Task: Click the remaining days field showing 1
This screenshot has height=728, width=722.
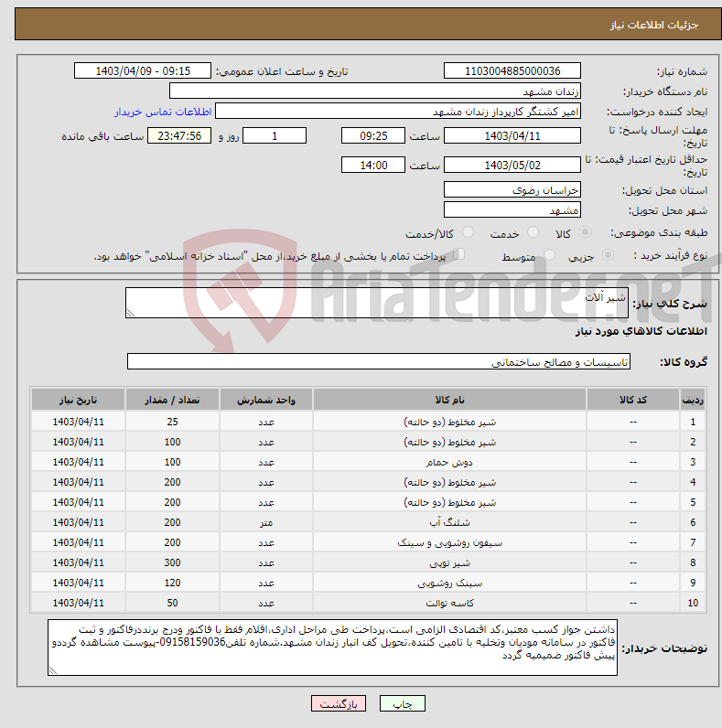Action: pyautogui.click(x=275, y=135)
